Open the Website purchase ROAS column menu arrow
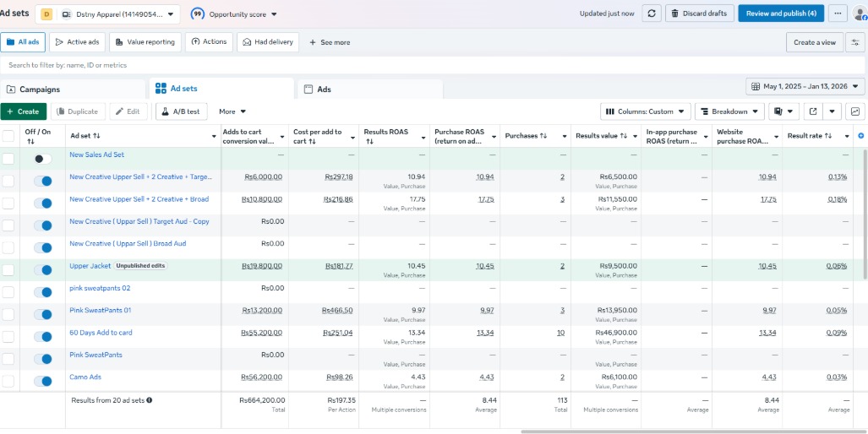The width and height of the screenshot is (868, 434). point(776,137)
